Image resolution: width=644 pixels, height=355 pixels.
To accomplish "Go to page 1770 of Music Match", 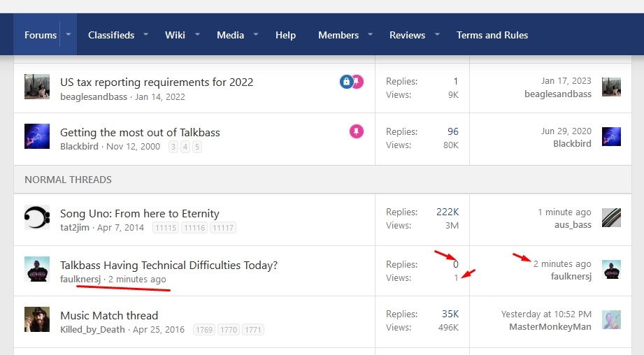I will click(x=229, y=330).
